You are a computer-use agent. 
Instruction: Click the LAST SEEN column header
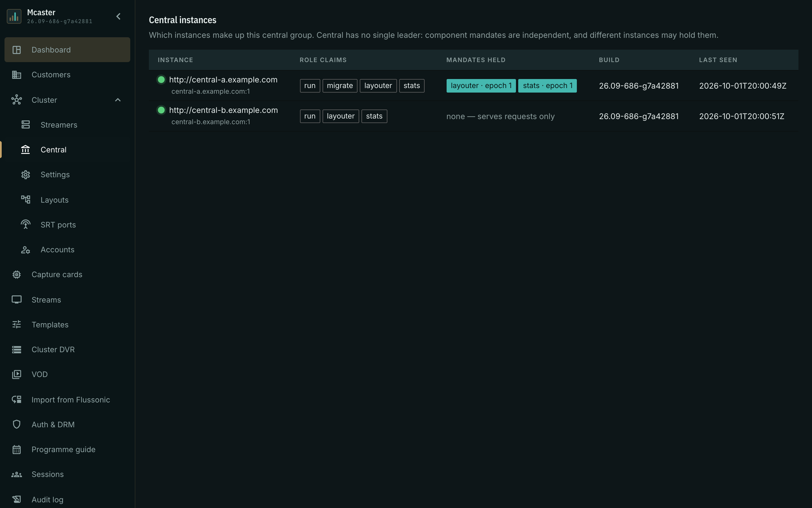click(718, 60)
